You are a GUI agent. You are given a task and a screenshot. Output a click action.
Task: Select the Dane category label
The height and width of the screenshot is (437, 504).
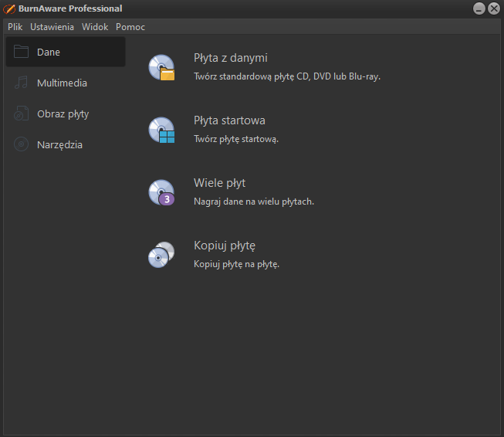pos(49,52)
